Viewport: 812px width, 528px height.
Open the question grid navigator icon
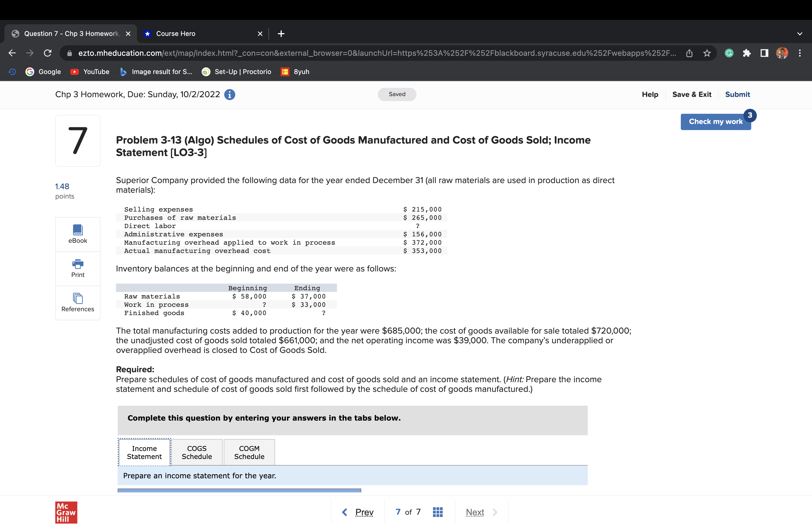coord(437,512)
